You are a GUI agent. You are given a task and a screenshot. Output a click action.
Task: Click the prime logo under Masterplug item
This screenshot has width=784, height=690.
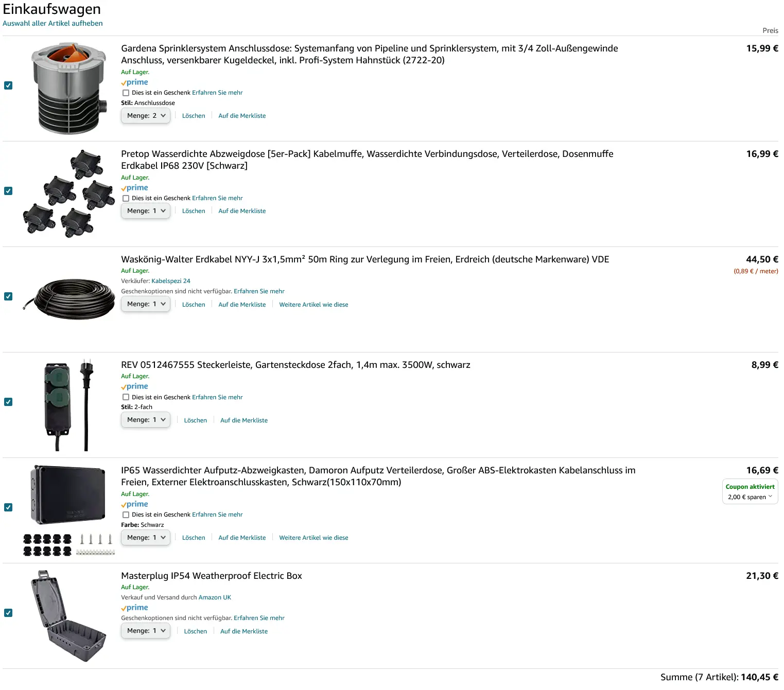pos(134,608)
